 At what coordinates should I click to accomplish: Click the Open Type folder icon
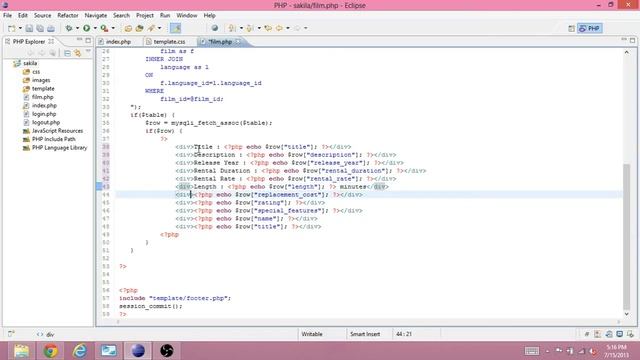(x=128, y=28)
